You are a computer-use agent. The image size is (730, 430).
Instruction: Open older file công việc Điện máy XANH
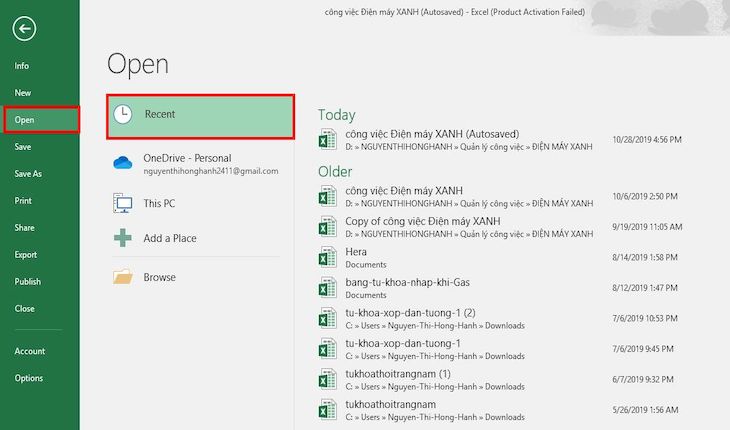[404, 191]
